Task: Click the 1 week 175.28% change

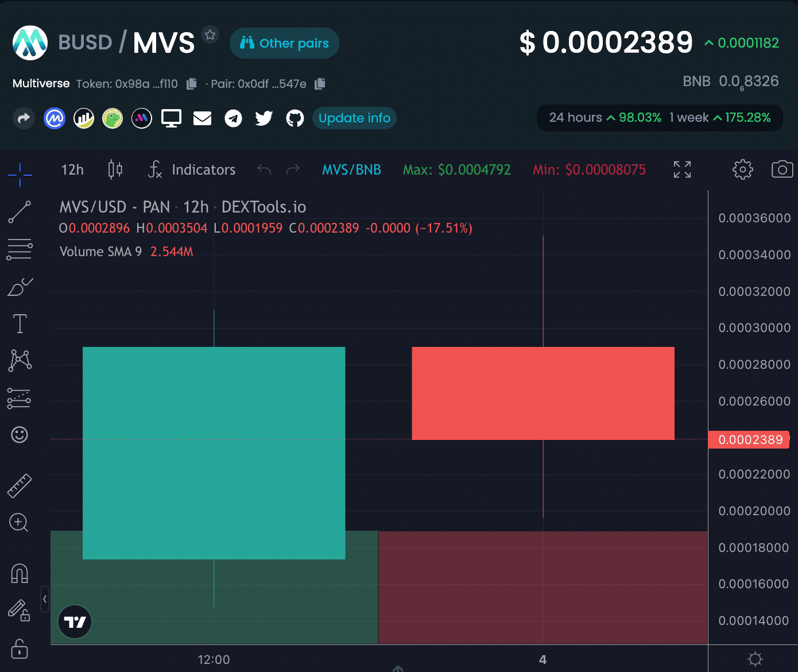Action: point(720,118)
